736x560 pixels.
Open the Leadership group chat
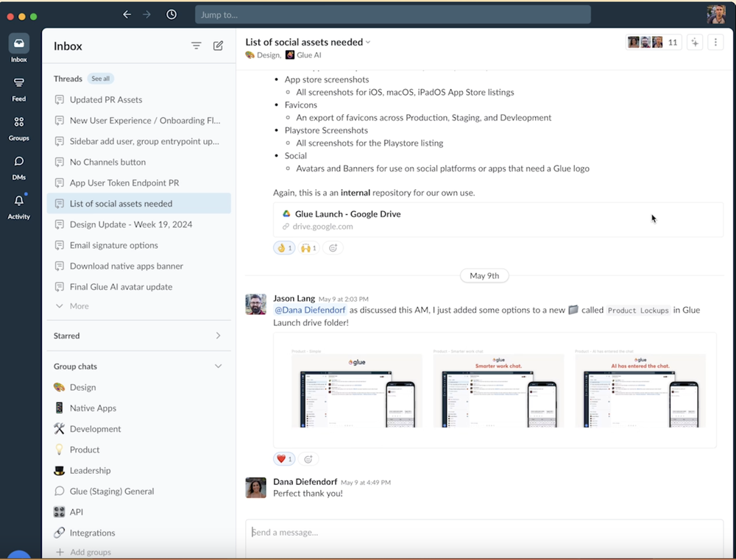point(139,470)
